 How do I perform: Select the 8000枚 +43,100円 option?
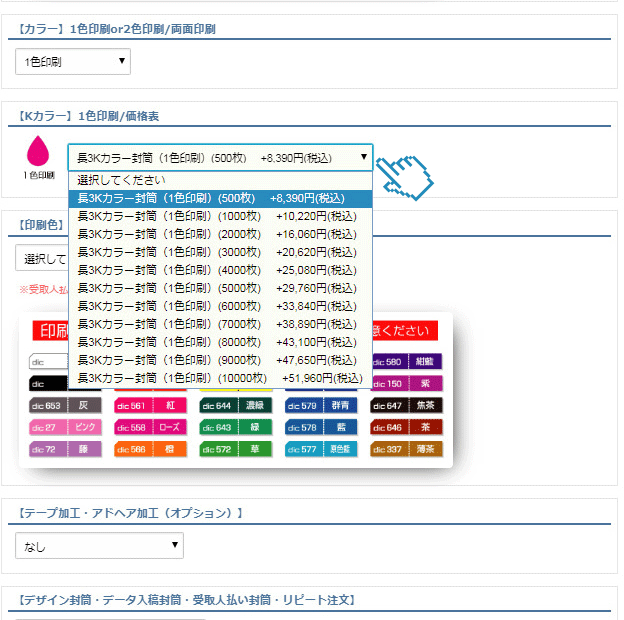click(220, 342)
